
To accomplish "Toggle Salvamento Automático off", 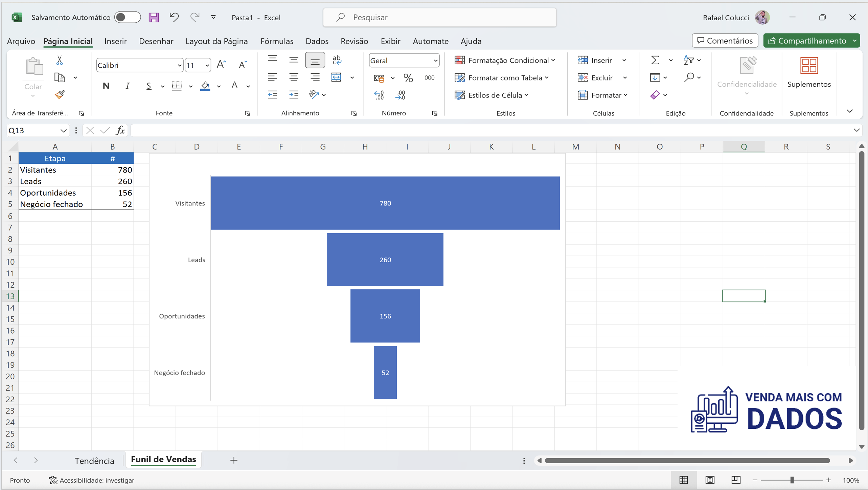I will tap(128, 17).
